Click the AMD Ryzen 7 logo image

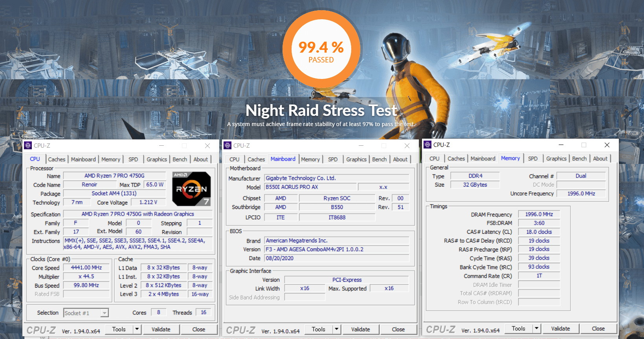[191, 189]
